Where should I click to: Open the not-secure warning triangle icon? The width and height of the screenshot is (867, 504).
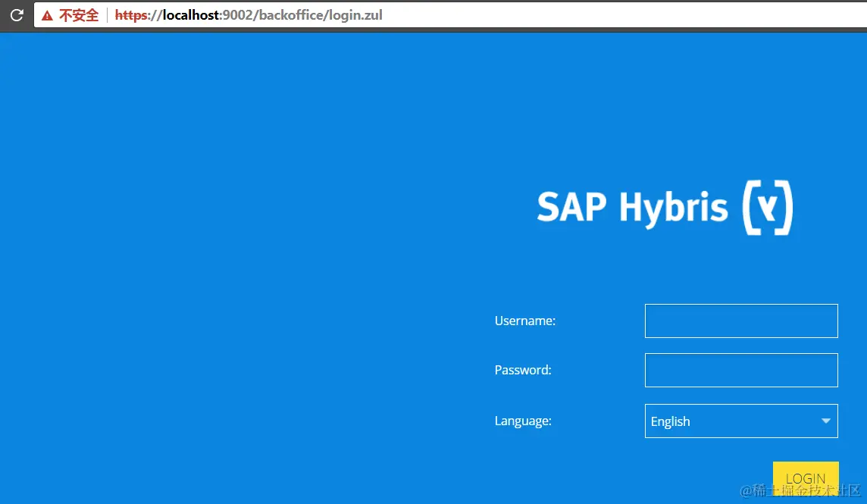(x=48, y=15)
